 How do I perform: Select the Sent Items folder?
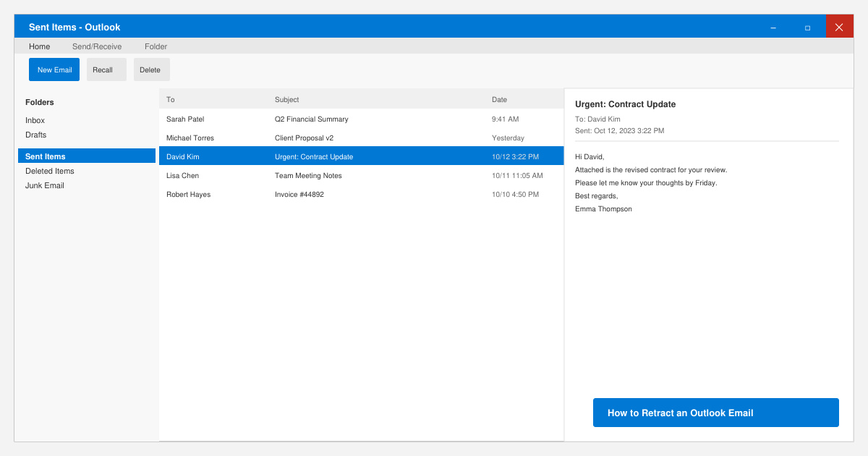[87, 156]
